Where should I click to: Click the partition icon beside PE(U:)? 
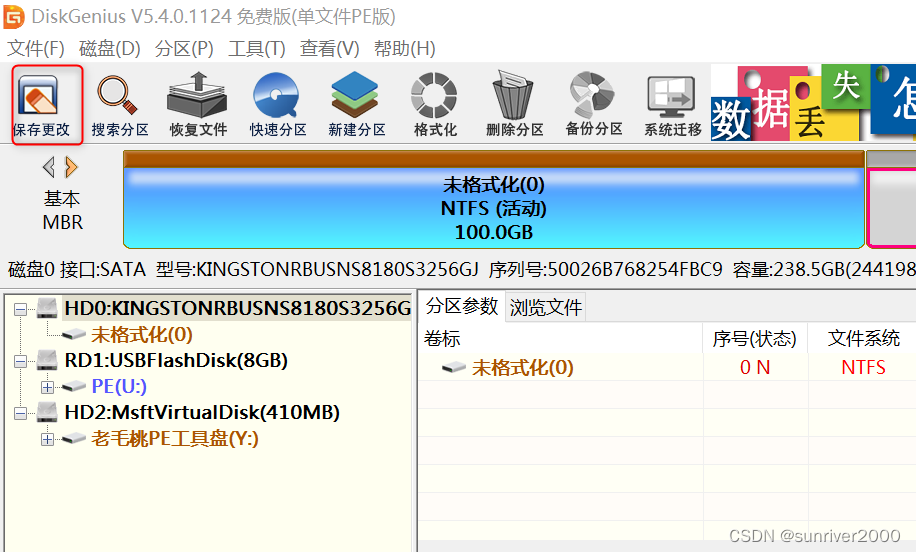coord(74,386)
